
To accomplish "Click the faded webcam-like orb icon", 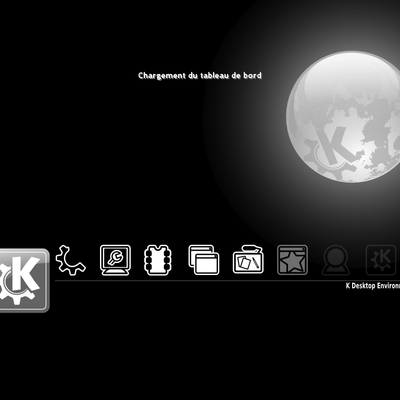I will pos(336,260).
